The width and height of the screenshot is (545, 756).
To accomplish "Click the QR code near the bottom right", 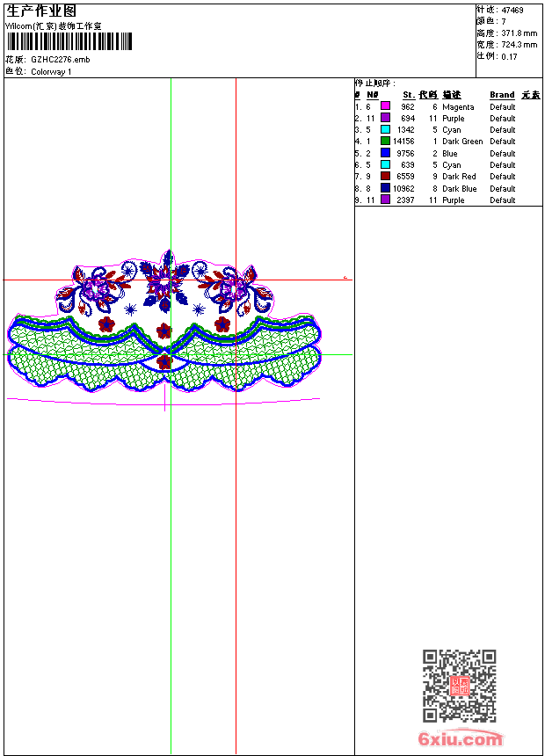I will 460,686.
